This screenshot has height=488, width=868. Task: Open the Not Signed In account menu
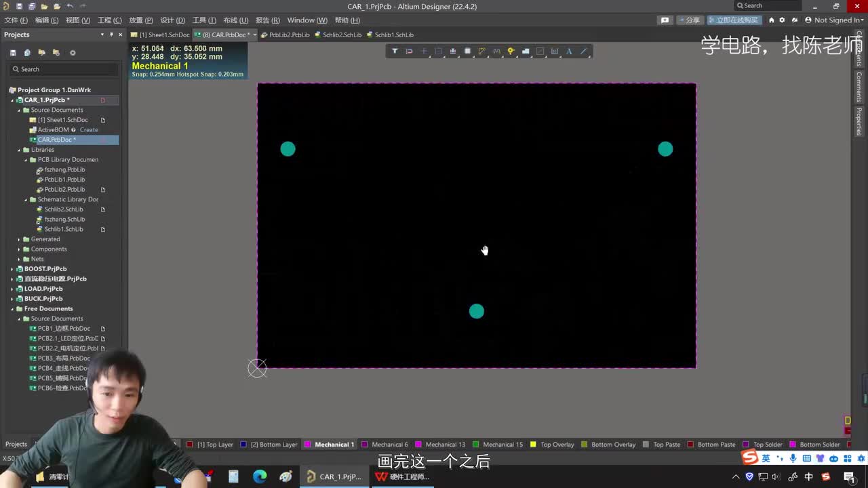(x=833, y=20)
